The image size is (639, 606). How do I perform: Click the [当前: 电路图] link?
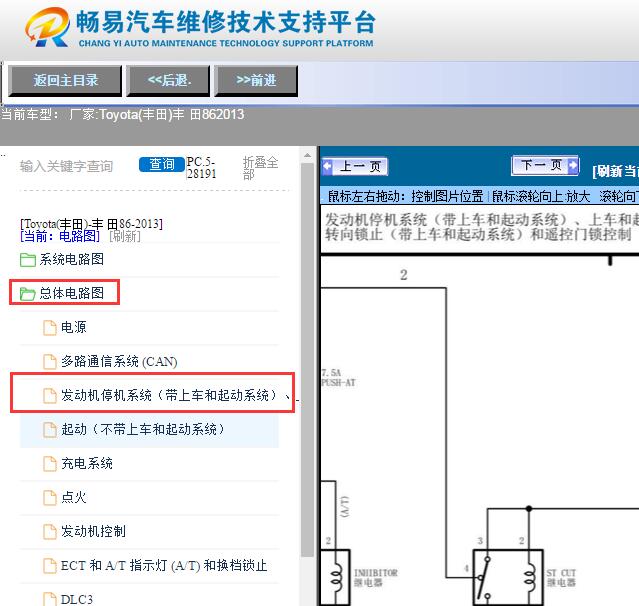coord(60,236)
